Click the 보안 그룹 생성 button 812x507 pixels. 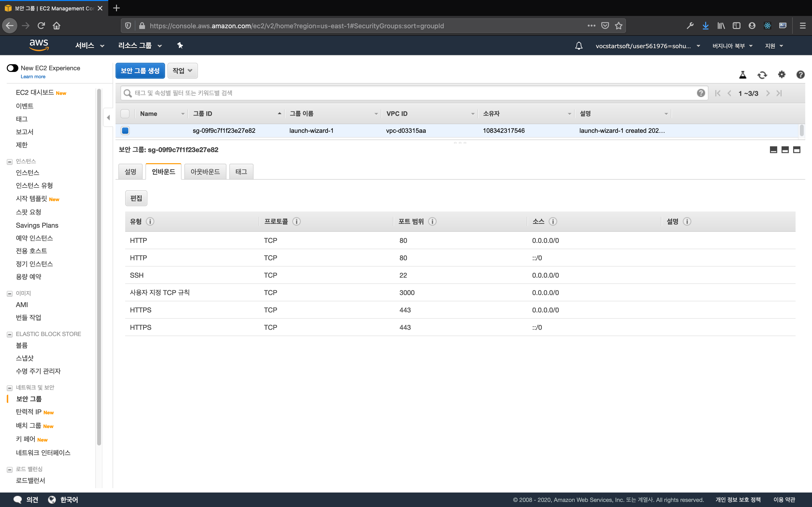point(140,71)
